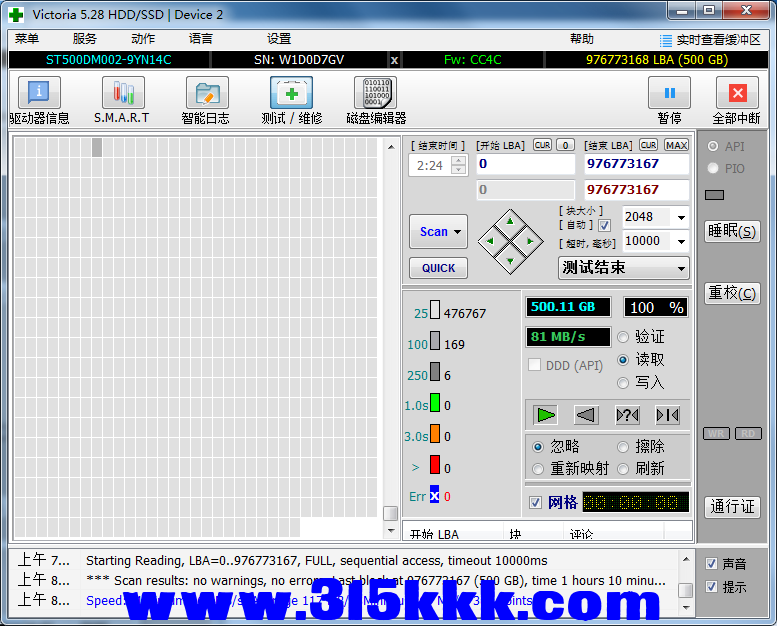
Task: Enable the DDD (API) checkbox
Action: (x=534, y=365)
